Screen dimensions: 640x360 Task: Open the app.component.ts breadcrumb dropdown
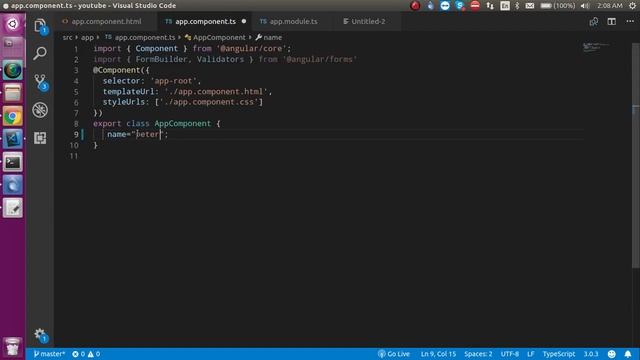tap(140, 37)
